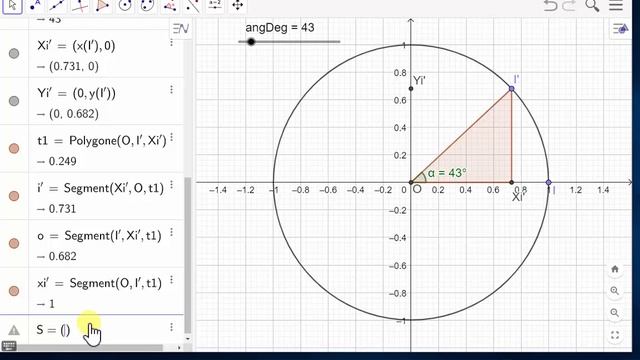Image resolution: width=640 pixels, height=360 pixels.
Task: Open three-dot options for Yi' row
Action: [171, 89]
